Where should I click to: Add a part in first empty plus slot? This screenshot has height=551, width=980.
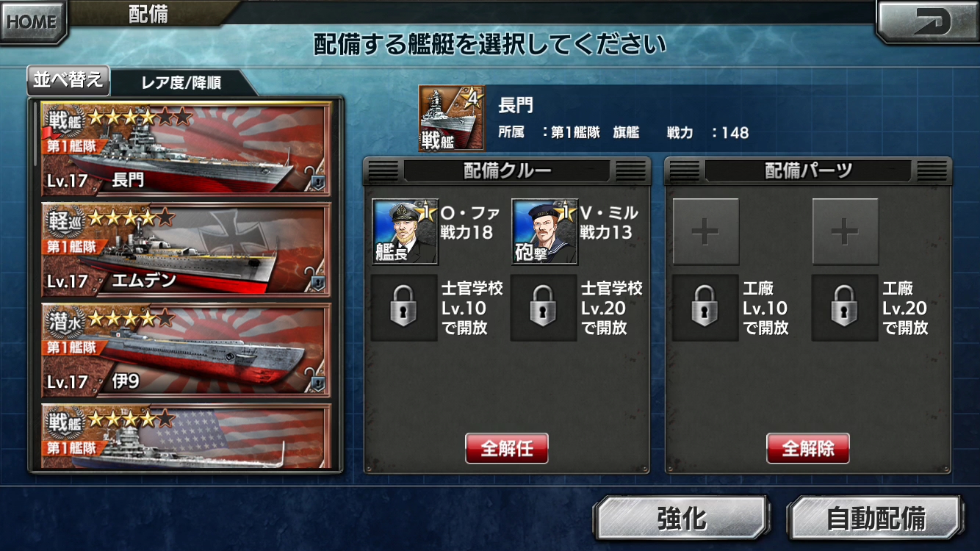(x=706, y=232)
